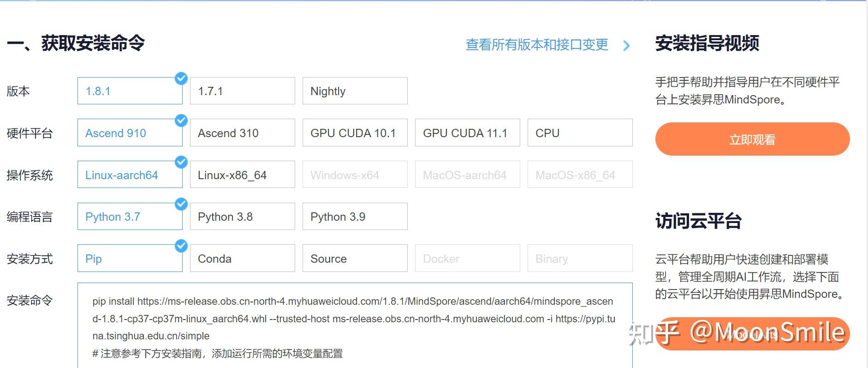Switch operating system to Linux-x86_64
The height and width of the screenshot is (368, 868).
point(242,175)
